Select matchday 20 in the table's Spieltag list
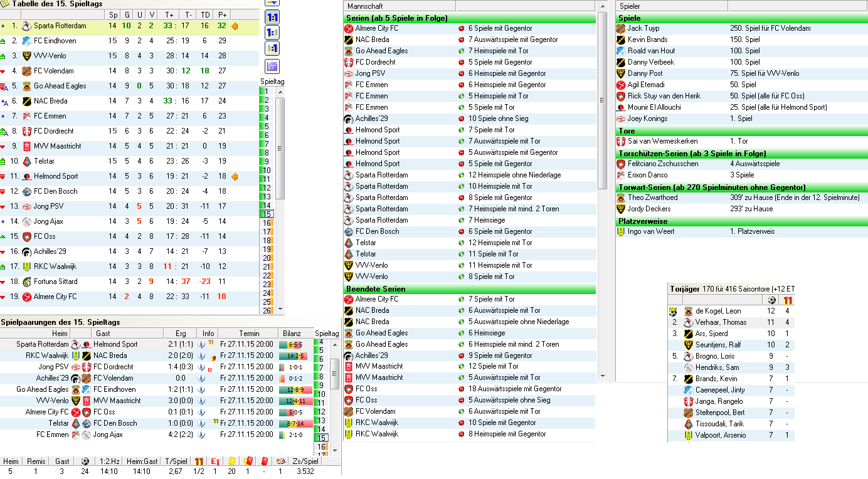The image size is (868, 479). coord(267,258)
